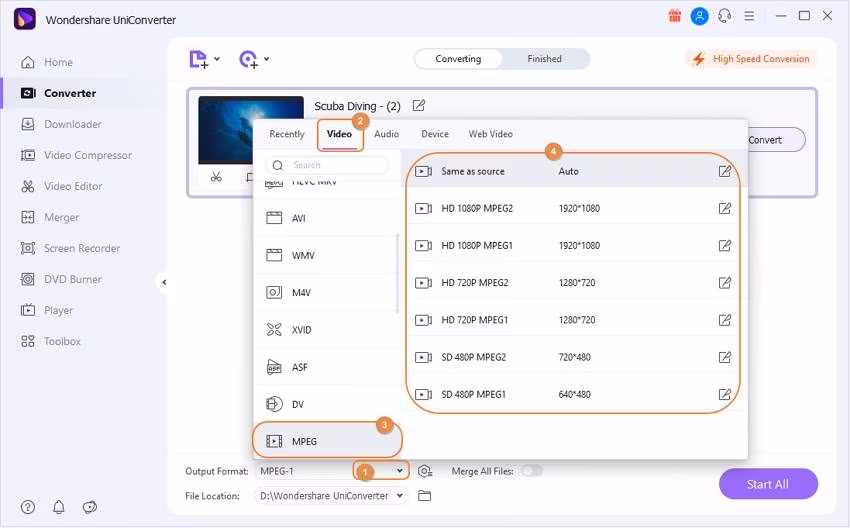850x528 pixels.
Task: Switch to the Recently tab
Action: 287,134
